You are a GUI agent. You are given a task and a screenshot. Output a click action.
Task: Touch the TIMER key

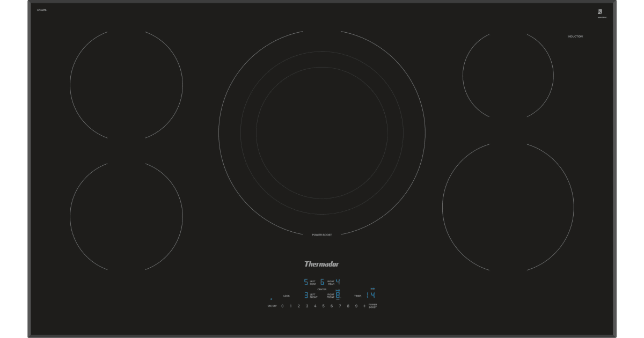(358, 296)
